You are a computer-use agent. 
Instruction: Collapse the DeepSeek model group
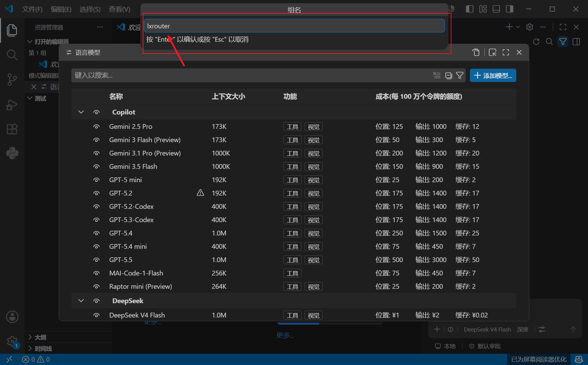(81, 301)
